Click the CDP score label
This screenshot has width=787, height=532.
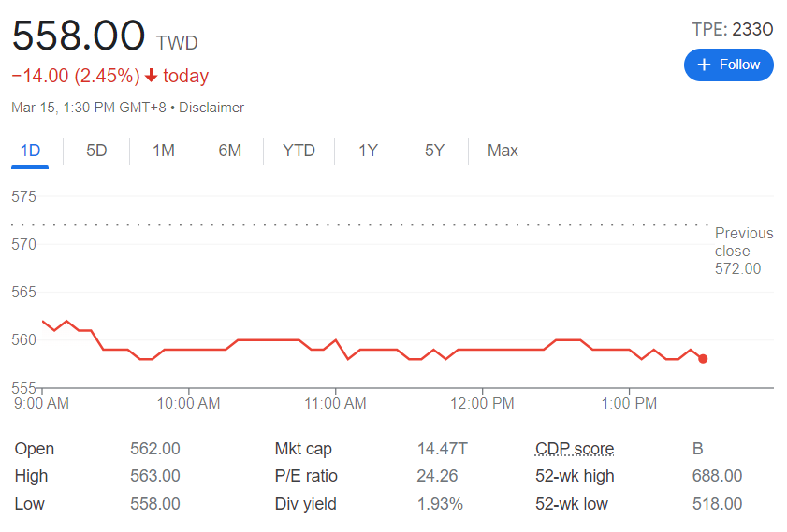pyautogui.click(x=575, y=449)
